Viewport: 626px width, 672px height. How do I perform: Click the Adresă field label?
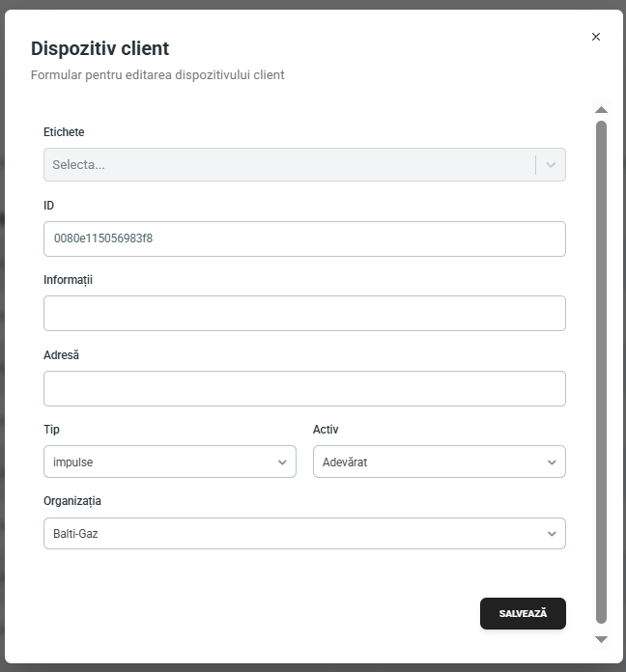pyautogui.click(x=61, y=355)
